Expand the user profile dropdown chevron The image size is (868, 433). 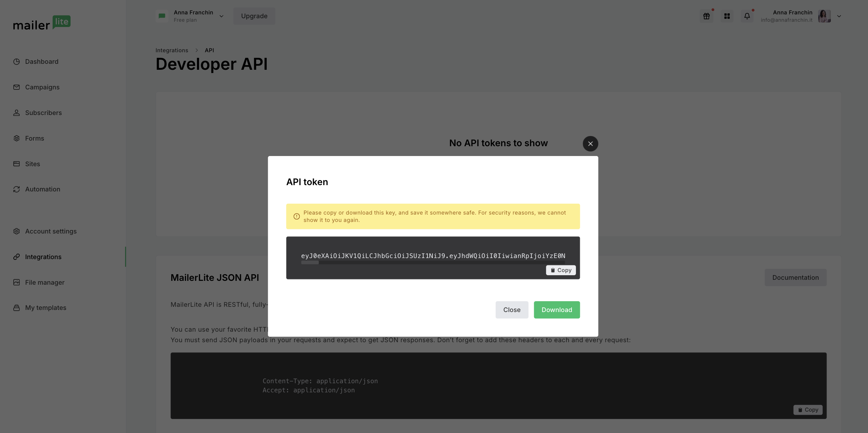[839, 16]
